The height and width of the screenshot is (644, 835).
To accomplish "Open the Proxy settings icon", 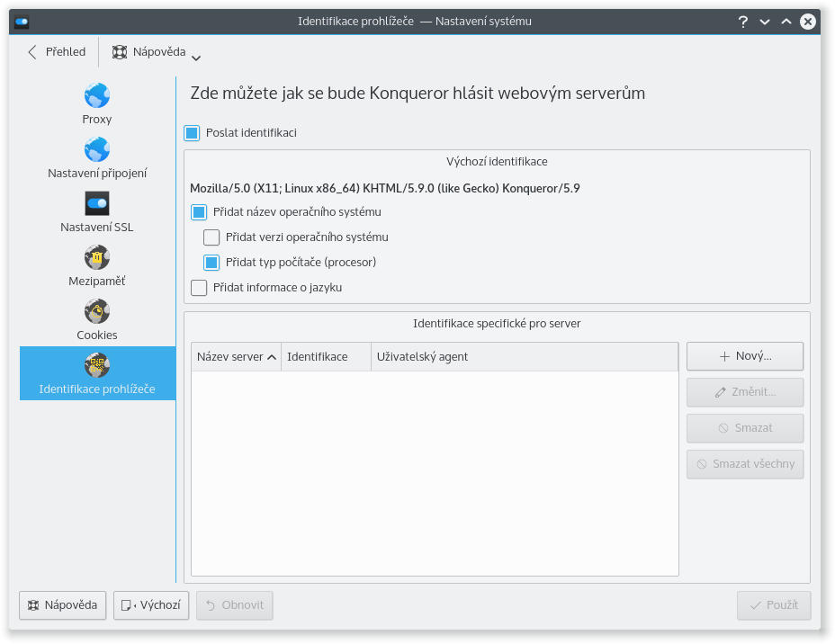I will pyautogui.click(x=97, y=95).
